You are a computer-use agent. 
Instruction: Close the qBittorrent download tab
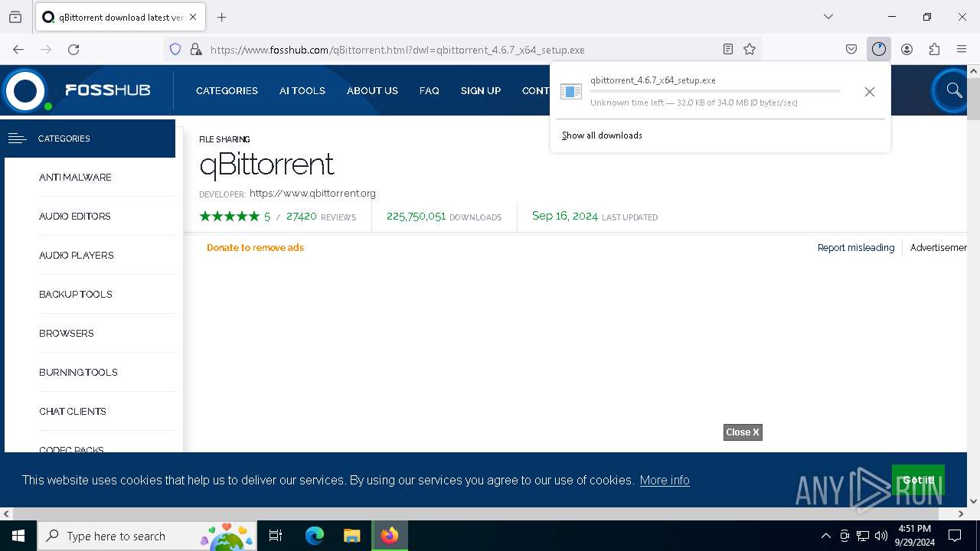pos(193,17)
